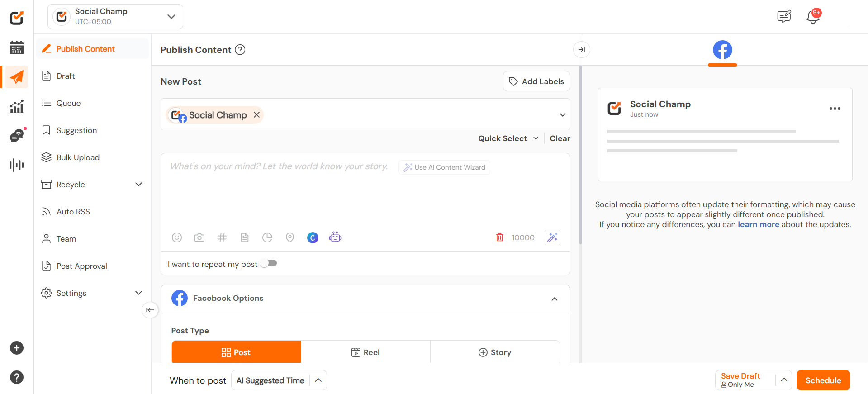
Task: Open the calendar icon in left rail
Action: click(17, 47)
